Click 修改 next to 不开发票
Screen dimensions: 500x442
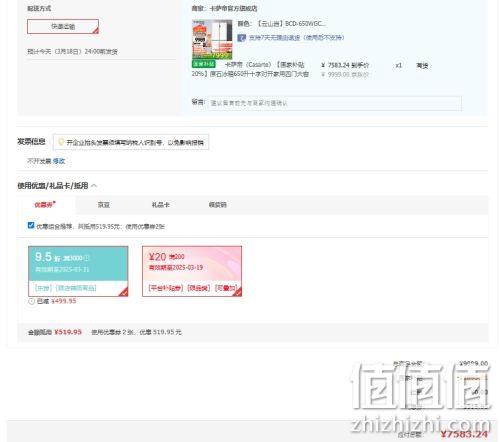tap(59, 161)
